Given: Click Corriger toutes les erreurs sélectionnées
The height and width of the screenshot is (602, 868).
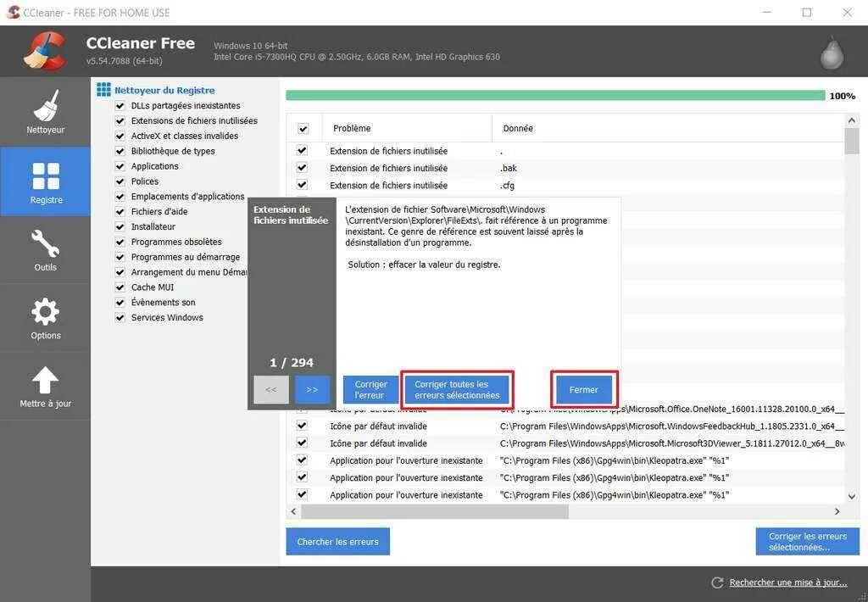Looking at the screenshot, I should pos(457,389).
